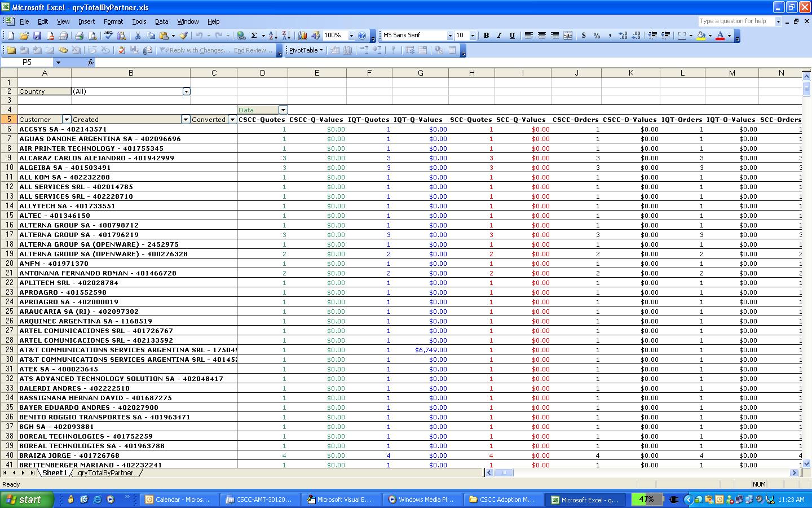
Task: Align text right in the cell
Action: [554, 36]
